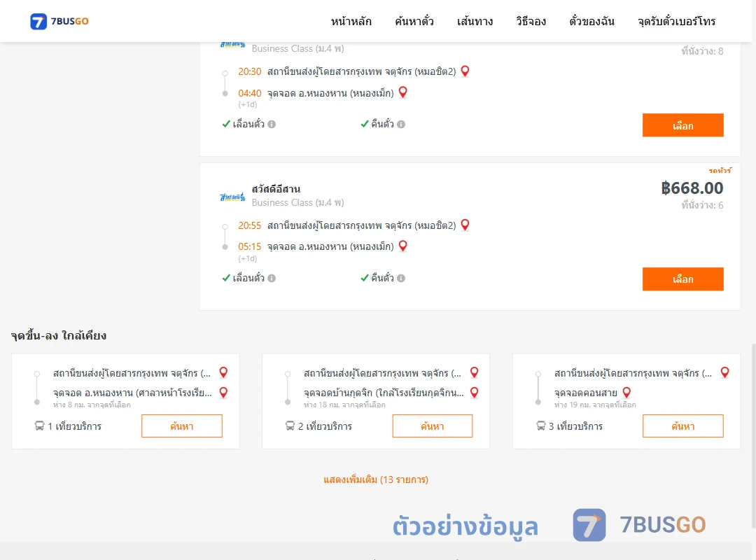
Task: Show เลื่อนตั๋ว info icon on 20:30 trip
Action: click(272, 125)
